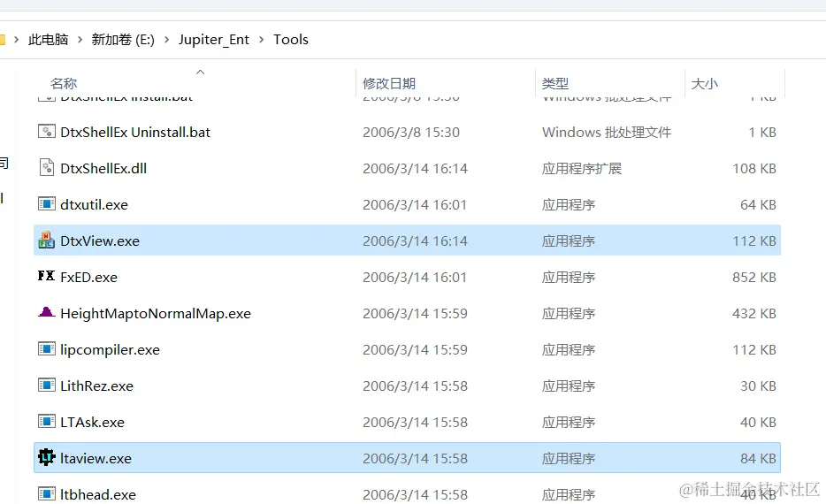The height and width of the screenshot is (504, 826).
Task: Click the date 2006/3/14 15:59 of lipcompiler.exe
Action: [415, 350]
